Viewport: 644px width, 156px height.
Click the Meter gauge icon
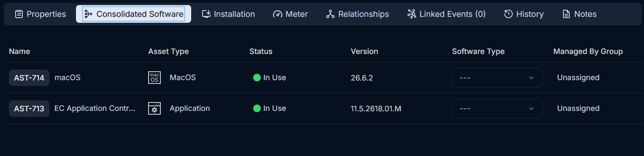(x=277, y=14)
